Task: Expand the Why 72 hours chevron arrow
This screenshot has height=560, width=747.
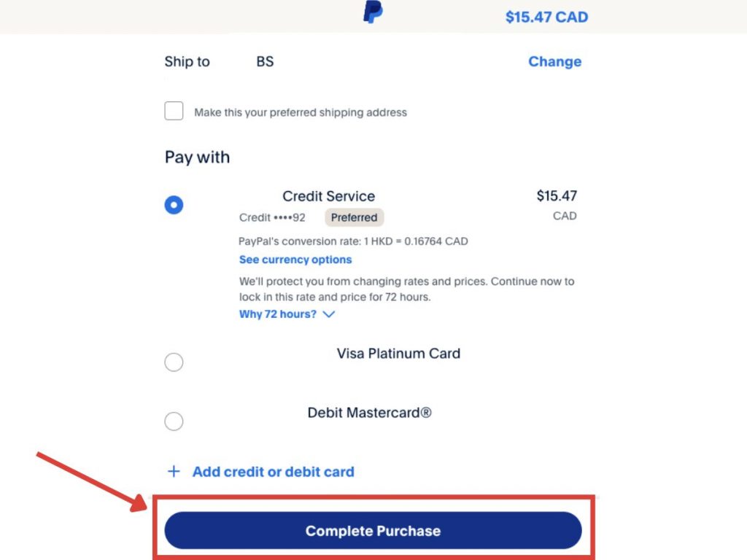Action: point(328,314)
